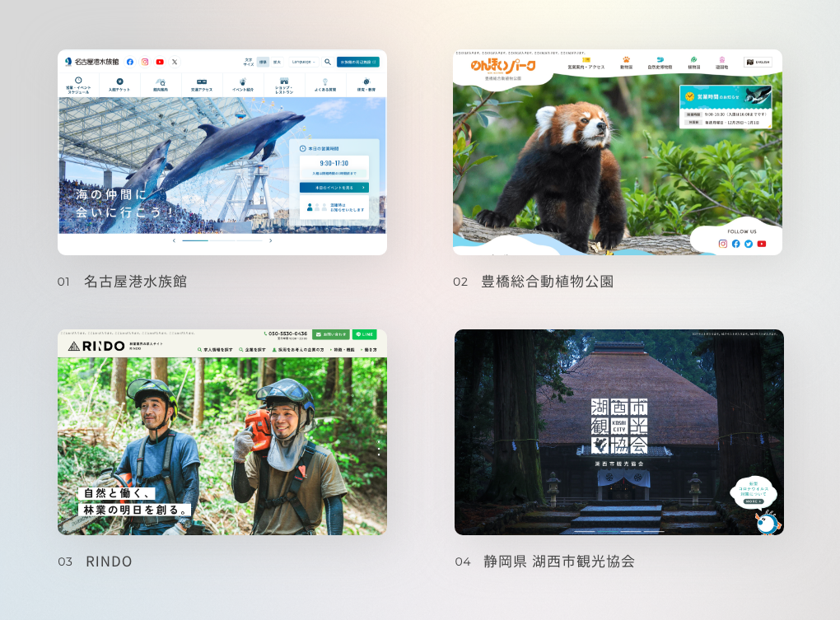This screenshot has width=840, height=620.
Task: Click the third slider progress bar segment
Action: point(250,241)
